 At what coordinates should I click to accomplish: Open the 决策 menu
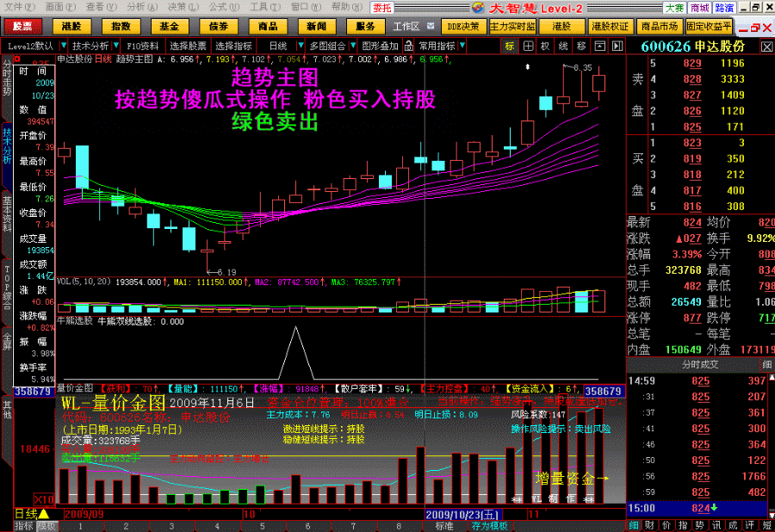click(x=183, y=7)
